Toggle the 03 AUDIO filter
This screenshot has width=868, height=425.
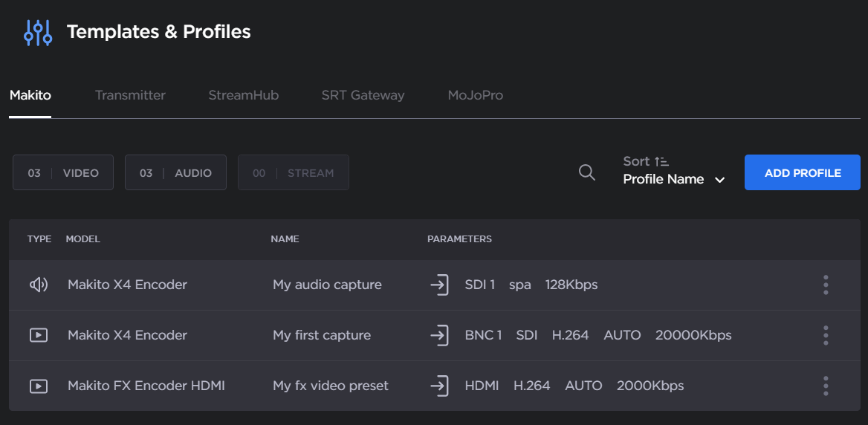[175, 172]
